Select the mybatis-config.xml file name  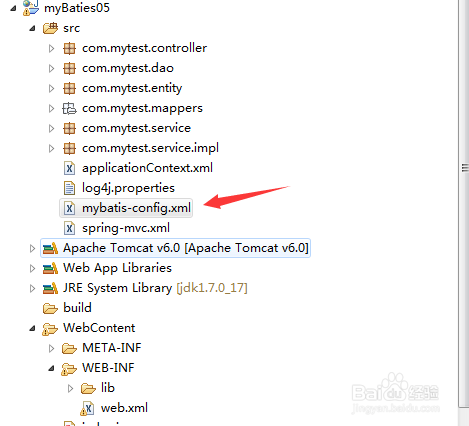136,208
